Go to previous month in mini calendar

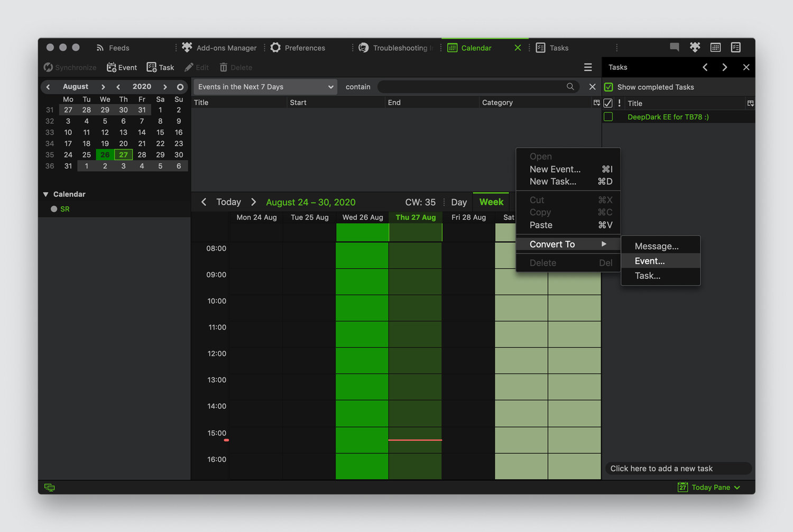click(48, 87)
